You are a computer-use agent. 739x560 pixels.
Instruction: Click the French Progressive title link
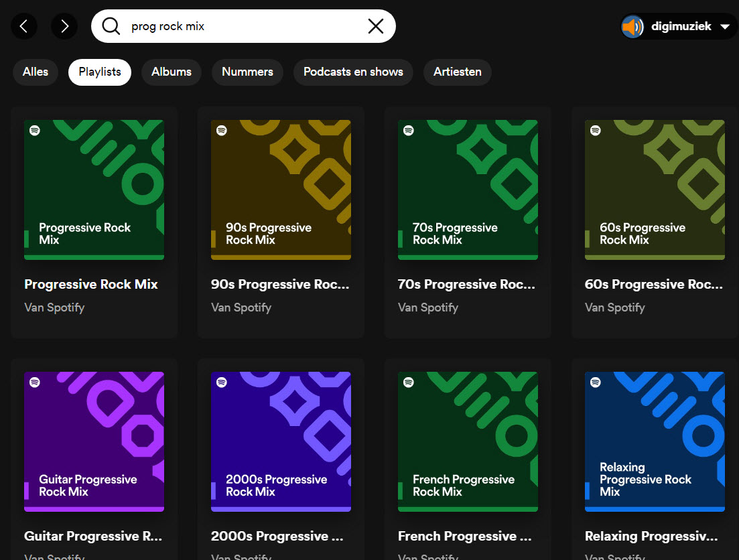point(464,536)
